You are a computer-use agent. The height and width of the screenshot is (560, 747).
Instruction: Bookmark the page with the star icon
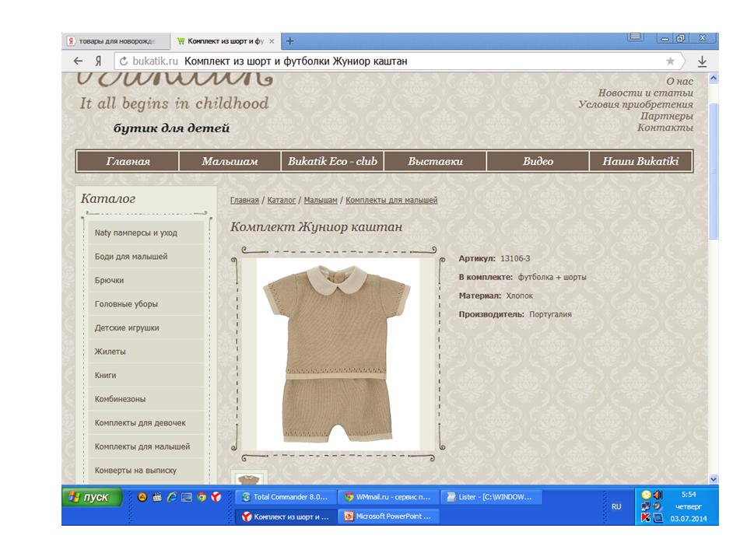pos(670,61)
